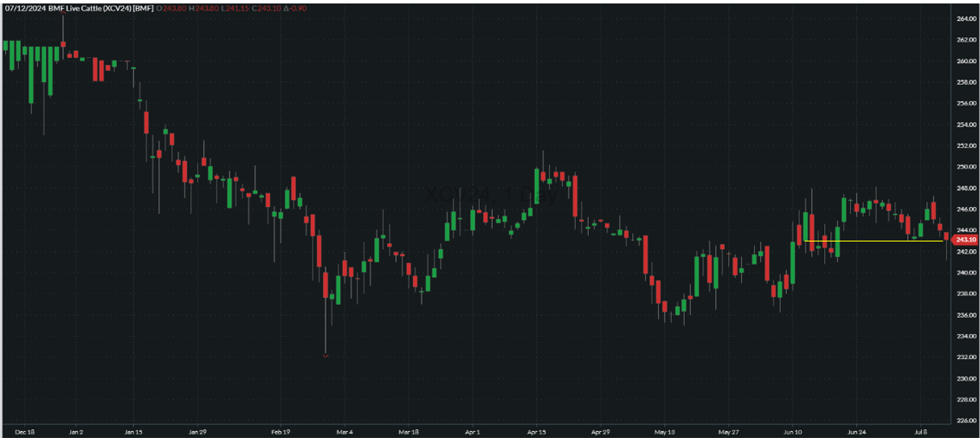Click the Feb 19 date label on time axis
The image size is (980, 438).
pyautogui.click(x=280, y=431)
